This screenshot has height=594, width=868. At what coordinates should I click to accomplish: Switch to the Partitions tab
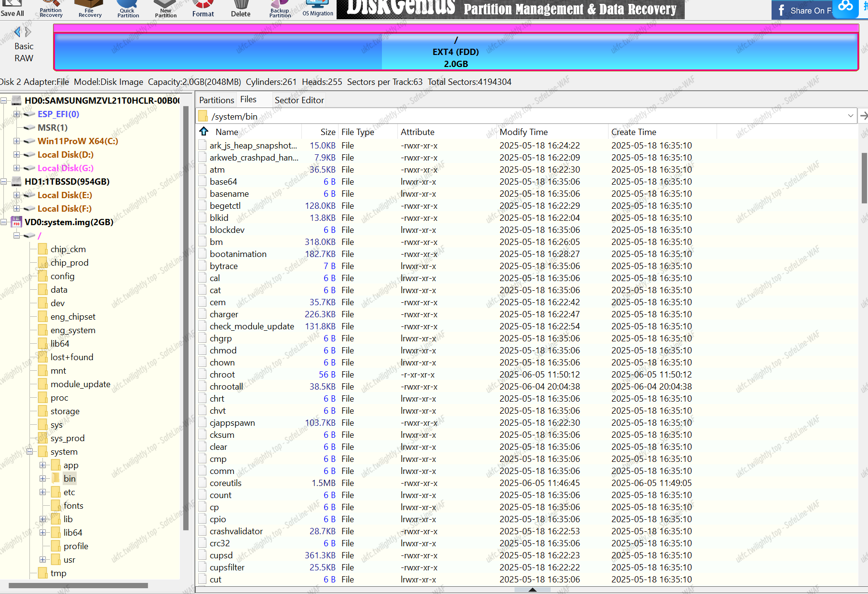pos(217,100)
